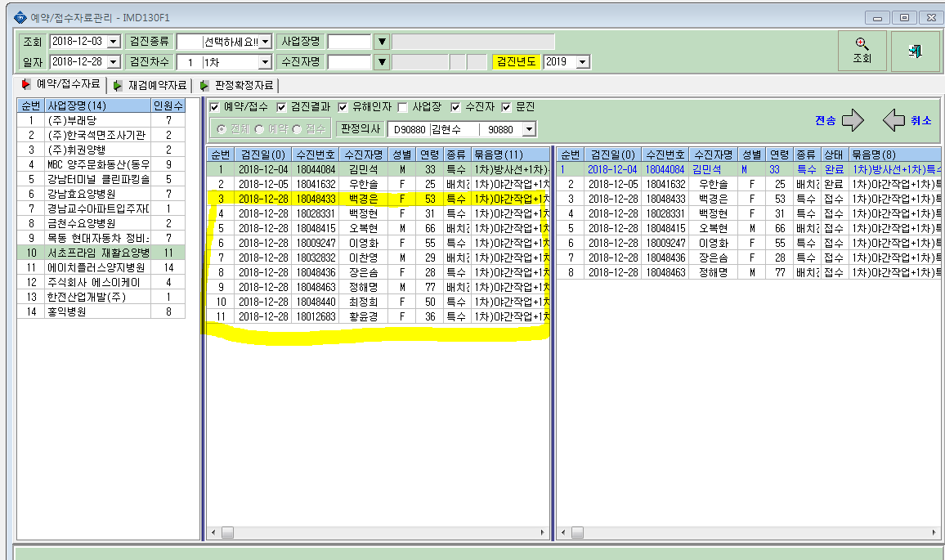Viewport: 945px width, 560px height.
Task: Switch to the 예약/접수자료 tab
Action: [x=60, y=84]
